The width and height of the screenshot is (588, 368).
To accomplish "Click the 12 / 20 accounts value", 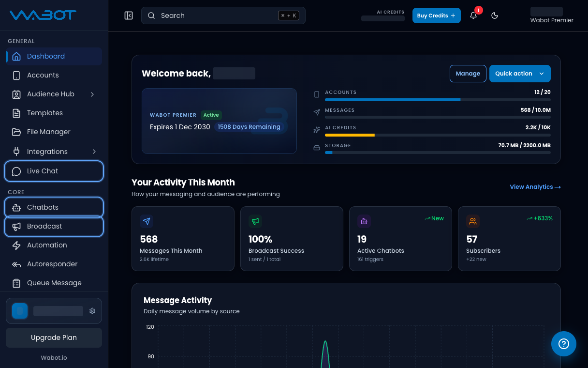I will pyautogui.click(x=543, y=92).
